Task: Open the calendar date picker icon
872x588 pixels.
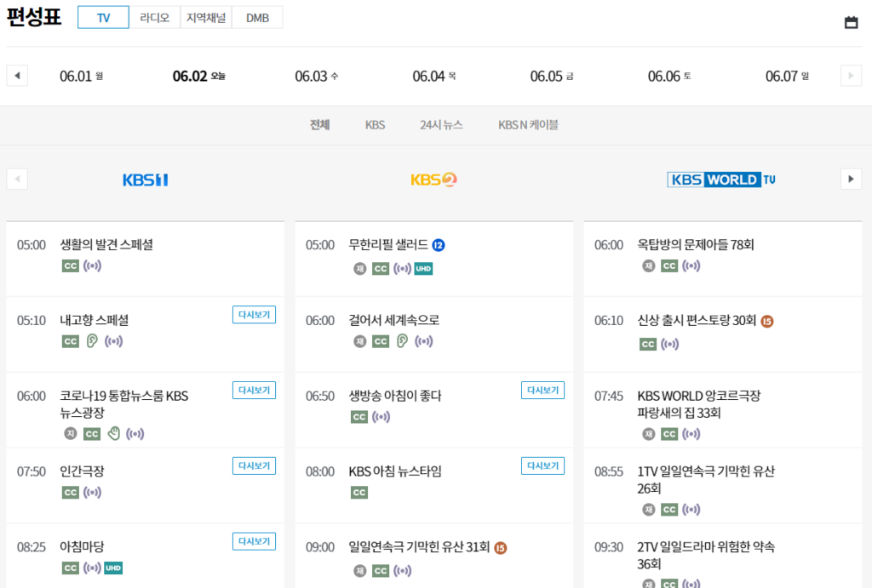Action: click(x=851, y=22)
